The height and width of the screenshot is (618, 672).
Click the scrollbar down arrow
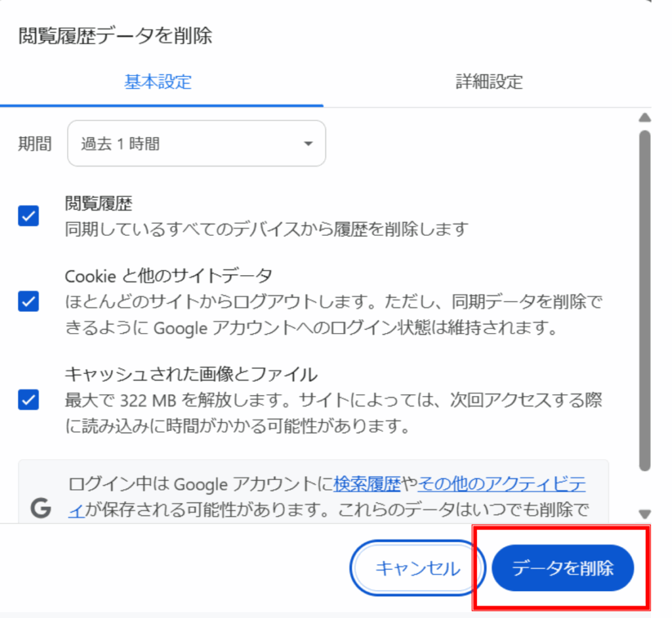[x=644, y=514]
